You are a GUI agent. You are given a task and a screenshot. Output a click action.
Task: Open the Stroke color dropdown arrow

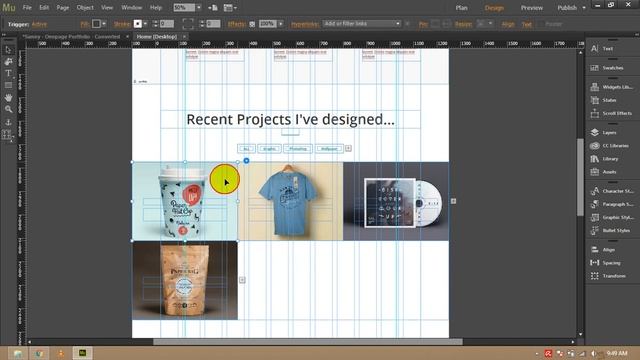pos(145,24)
